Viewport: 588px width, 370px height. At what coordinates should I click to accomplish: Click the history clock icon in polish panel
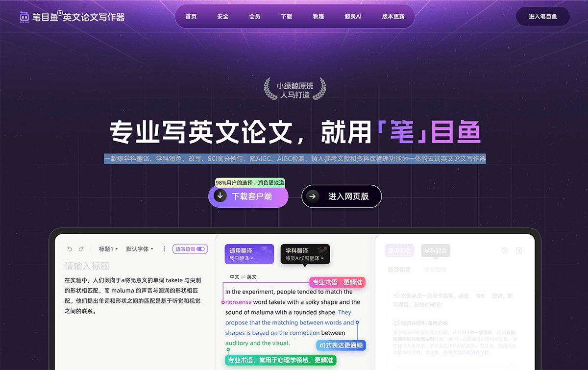pyautogui.click(x=504, y=250)
